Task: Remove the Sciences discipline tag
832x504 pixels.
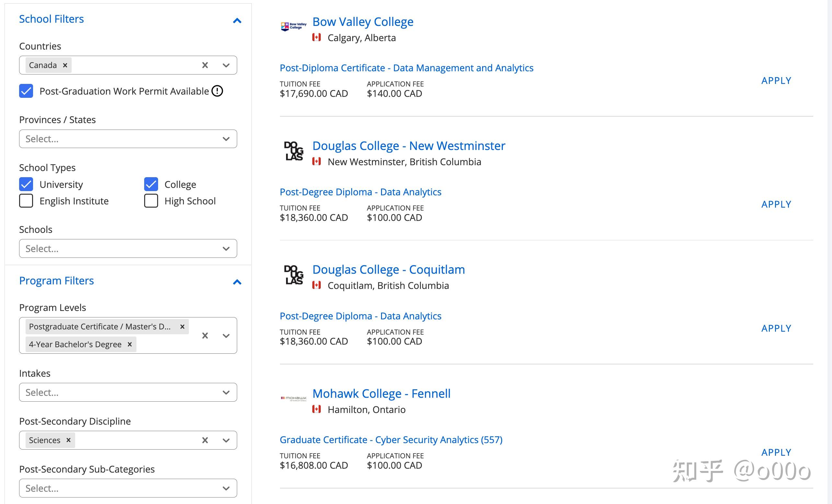Action: pos(69,440)
